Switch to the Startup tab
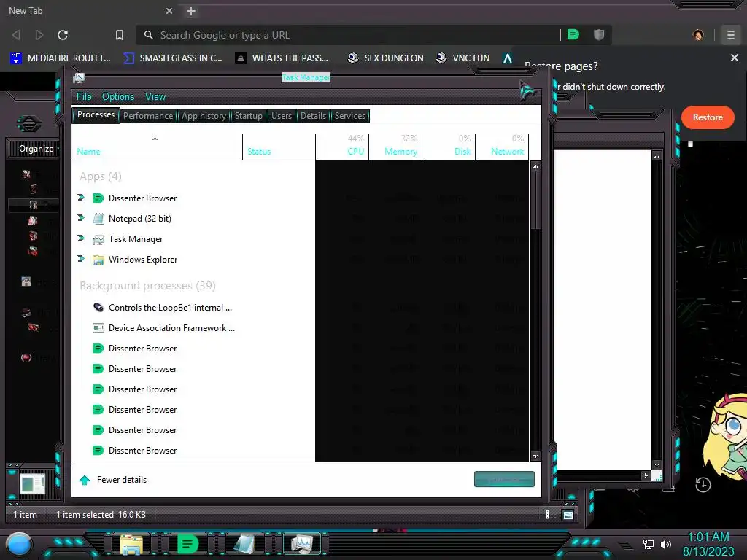 (248, 116)
